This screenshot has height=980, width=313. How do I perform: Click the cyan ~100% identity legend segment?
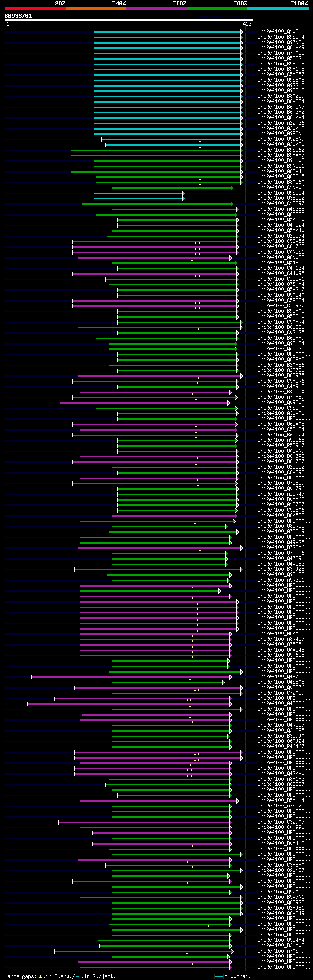[x=278, y=9]
